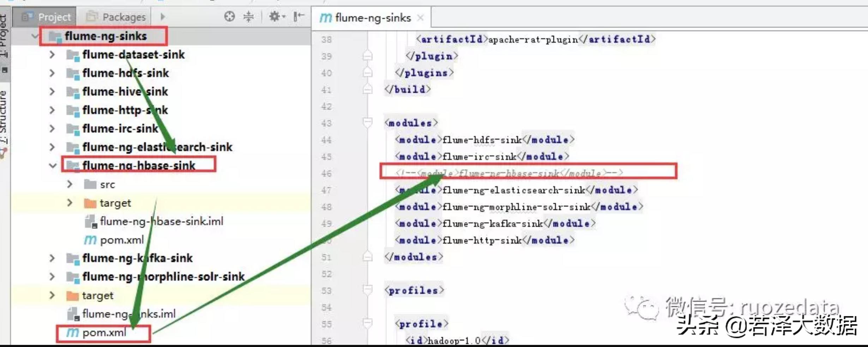Select the flume-ng-sinks root folder
Image resolution: width=868 pixels, height=347 pixels.
106,36
